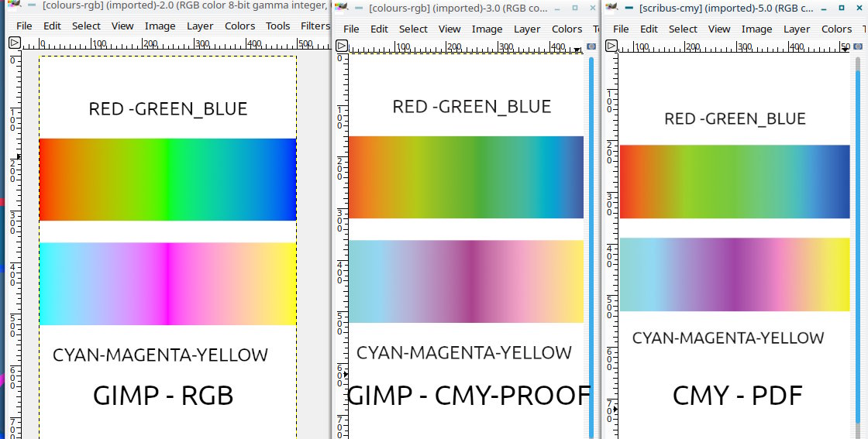868x439 pixels.
Task: Click vertical scrollbar in scribus-cmy window
Action: click(x=858, y=247)
